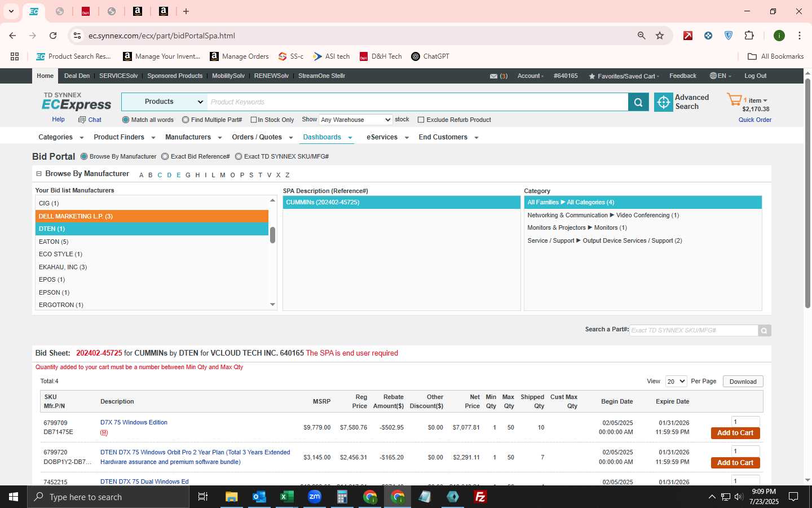Open FileZilla from the taskbar
812x508 pixels.
(x=480, y=497)
